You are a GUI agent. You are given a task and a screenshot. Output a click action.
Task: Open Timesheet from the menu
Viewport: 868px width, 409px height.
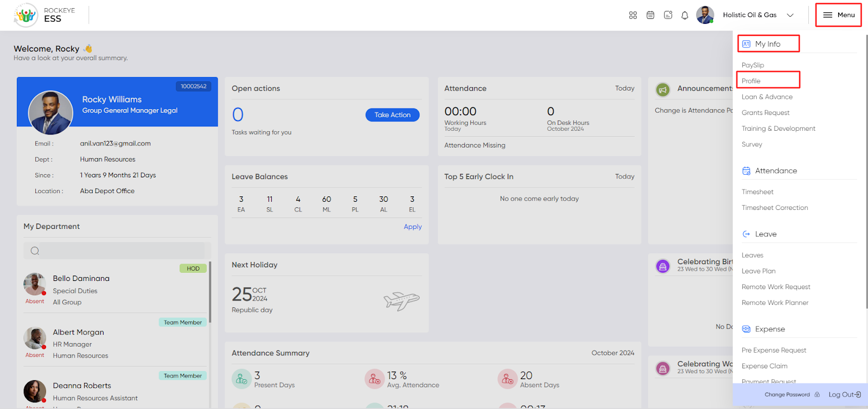point(757,192)
